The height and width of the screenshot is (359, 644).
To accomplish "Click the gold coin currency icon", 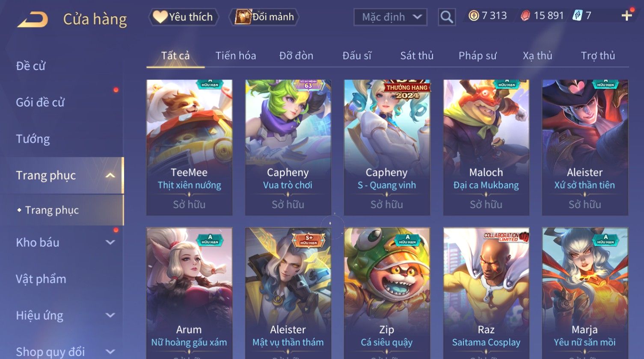I will point(473,16).
